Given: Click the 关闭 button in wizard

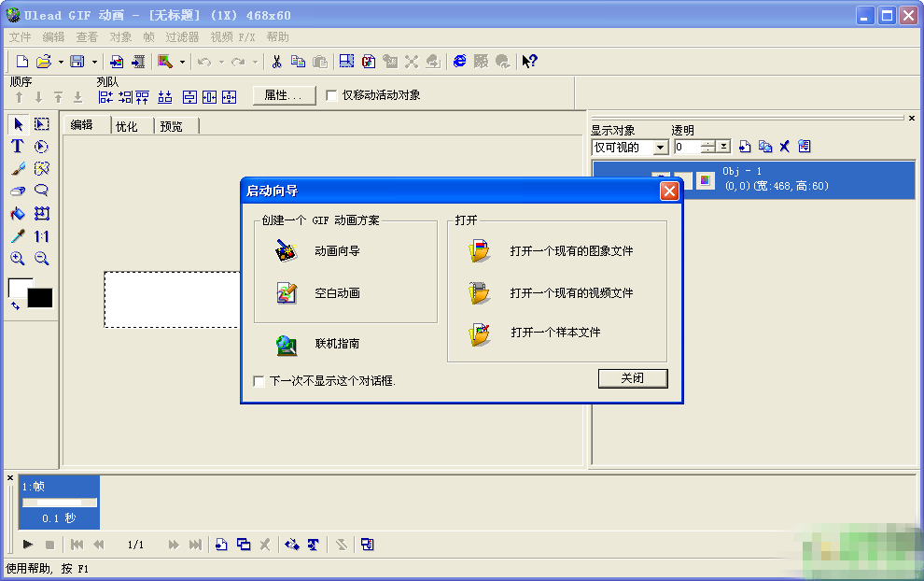Looking at the screenshot, I should [x=633, y=378].
